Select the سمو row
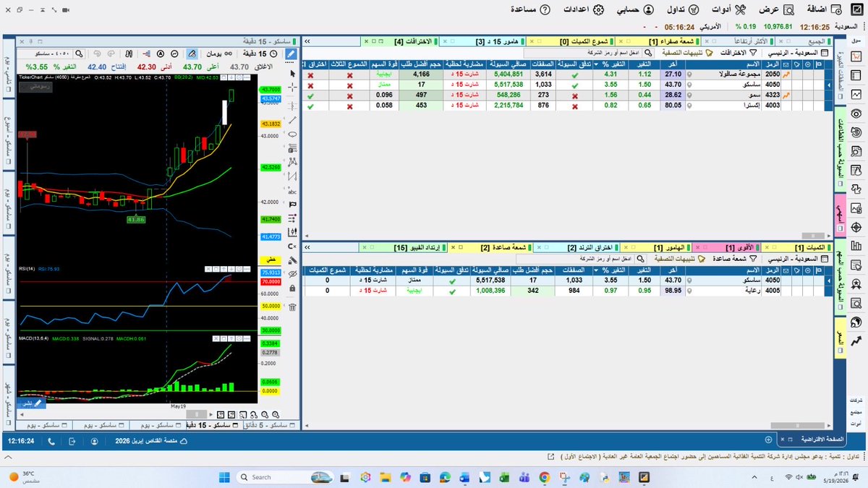 pyautogui.click(x=566, y=95)
